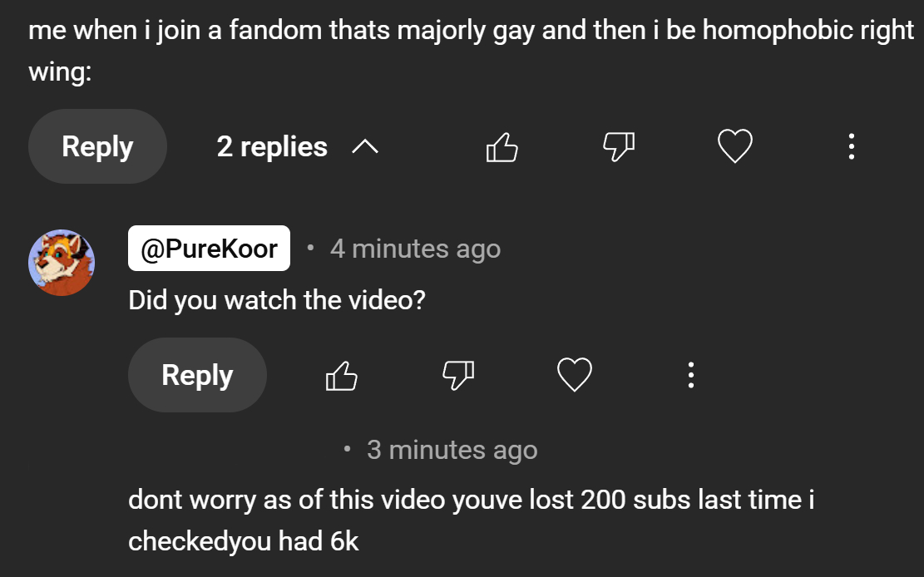Like PureKoor's reply with thumbs up
Screen dimensions: 924x577
pyautogui.click(x=342, y=376)
